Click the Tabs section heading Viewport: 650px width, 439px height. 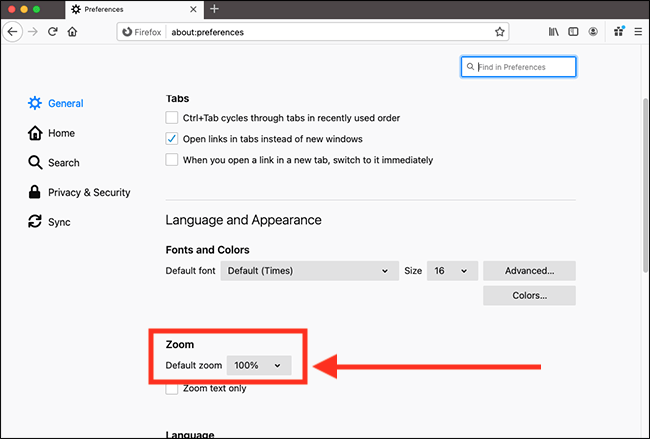point(177,99)
